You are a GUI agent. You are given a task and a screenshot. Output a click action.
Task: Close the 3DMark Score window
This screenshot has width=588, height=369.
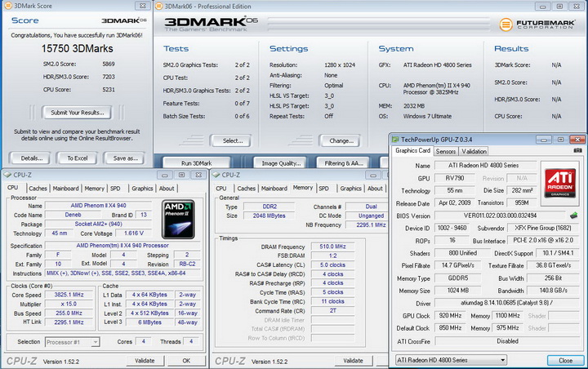point(143,6)
